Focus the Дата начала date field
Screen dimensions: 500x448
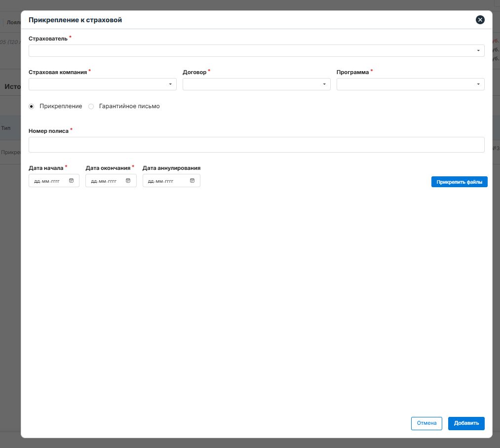[x=47, y=181]
